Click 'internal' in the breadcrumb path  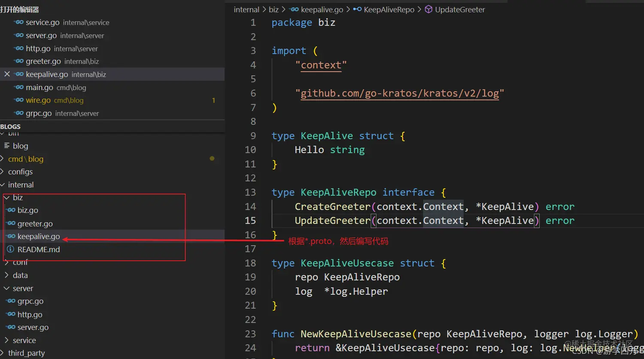pos(246,9)
